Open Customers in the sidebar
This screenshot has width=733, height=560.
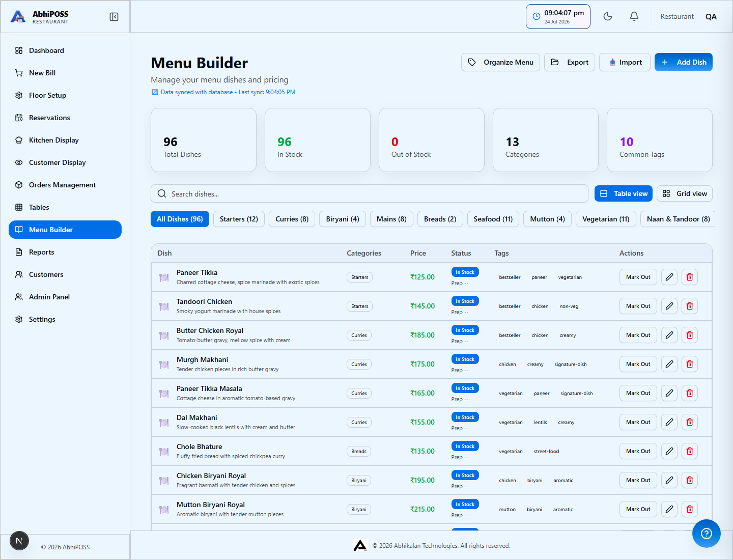click(x=65, y=274)
